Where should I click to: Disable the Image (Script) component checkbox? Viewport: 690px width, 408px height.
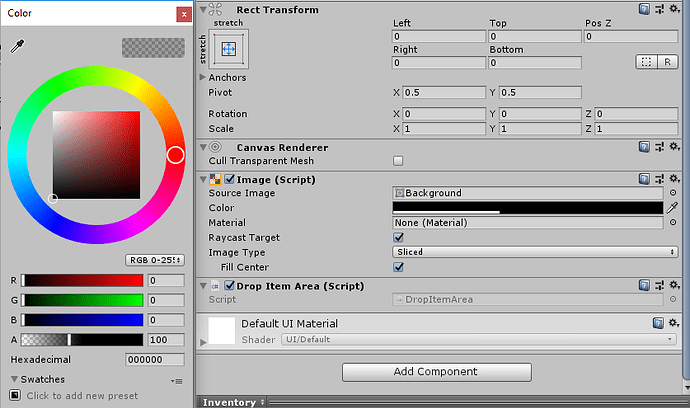pos(229,179)
